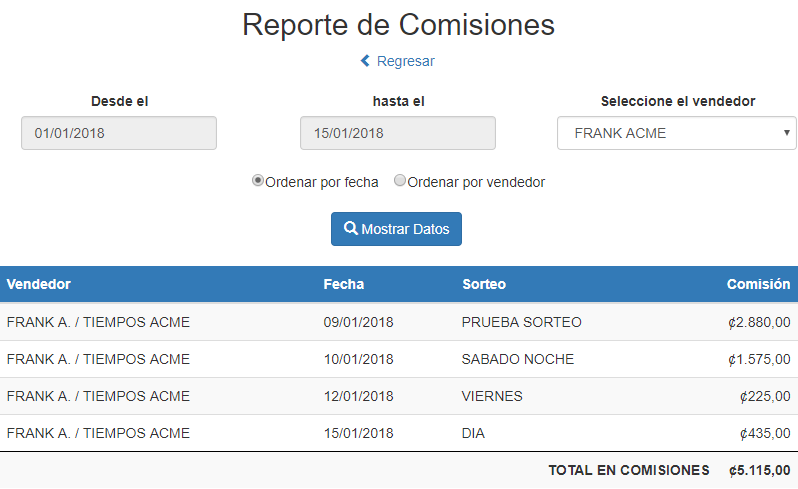Select the PRUEBA SORTEO row
Screen dimensions: 798x489
click(399, 322)
